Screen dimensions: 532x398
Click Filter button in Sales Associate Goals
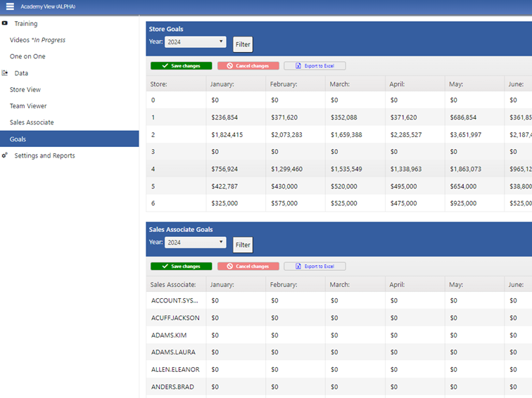[243, 245]
